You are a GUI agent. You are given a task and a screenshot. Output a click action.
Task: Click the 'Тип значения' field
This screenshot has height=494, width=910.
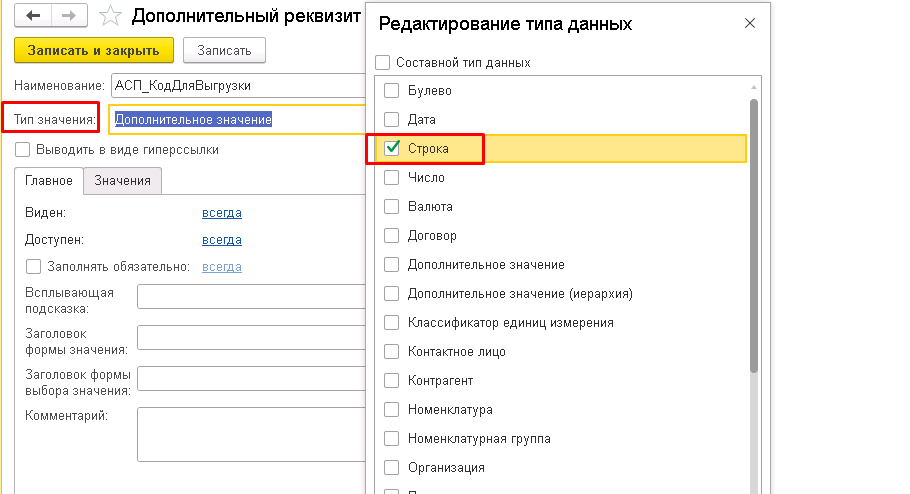point(237,120)
